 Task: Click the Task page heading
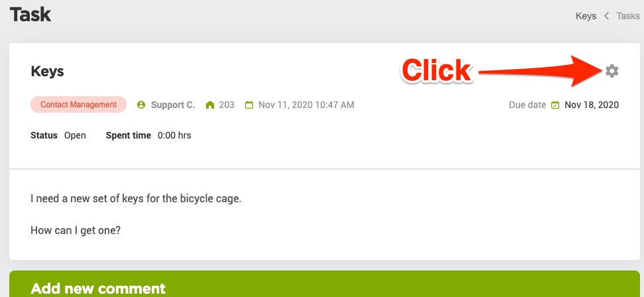tap(30, 15)
